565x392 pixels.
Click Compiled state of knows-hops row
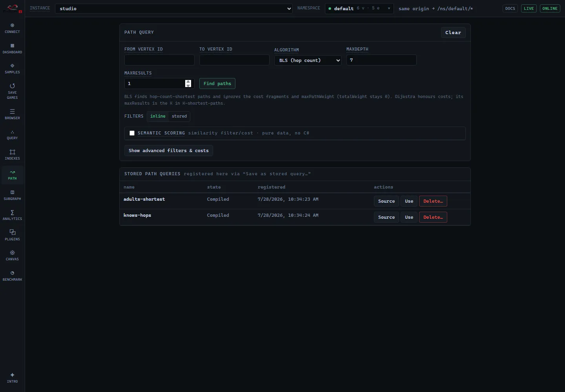(218, 216)
